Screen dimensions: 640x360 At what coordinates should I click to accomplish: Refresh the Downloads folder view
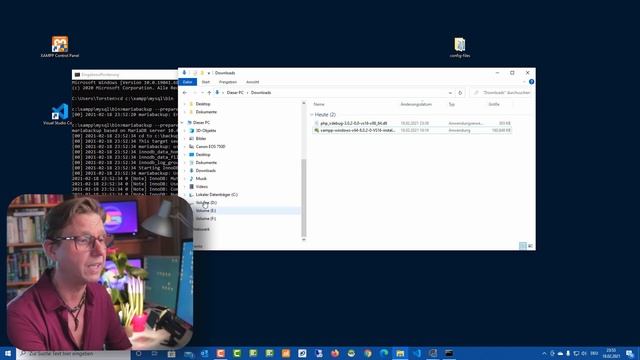[460, 93]
